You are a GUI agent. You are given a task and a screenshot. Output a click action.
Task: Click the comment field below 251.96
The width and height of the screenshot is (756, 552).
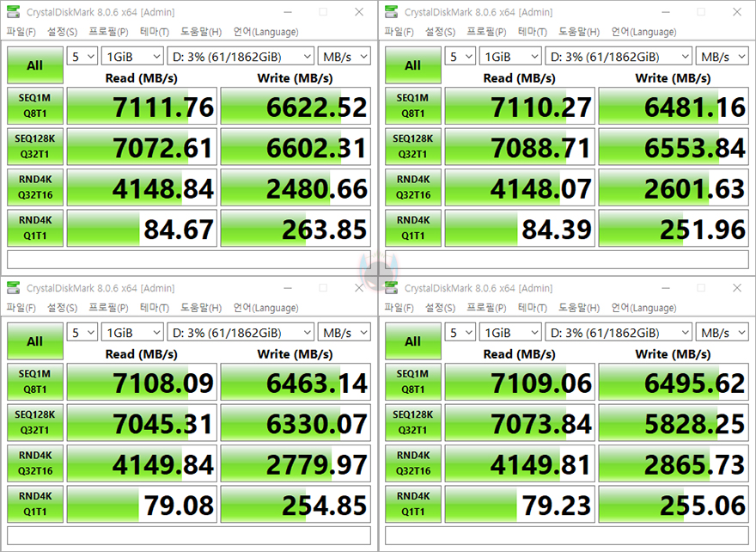[x=567, y=260]
